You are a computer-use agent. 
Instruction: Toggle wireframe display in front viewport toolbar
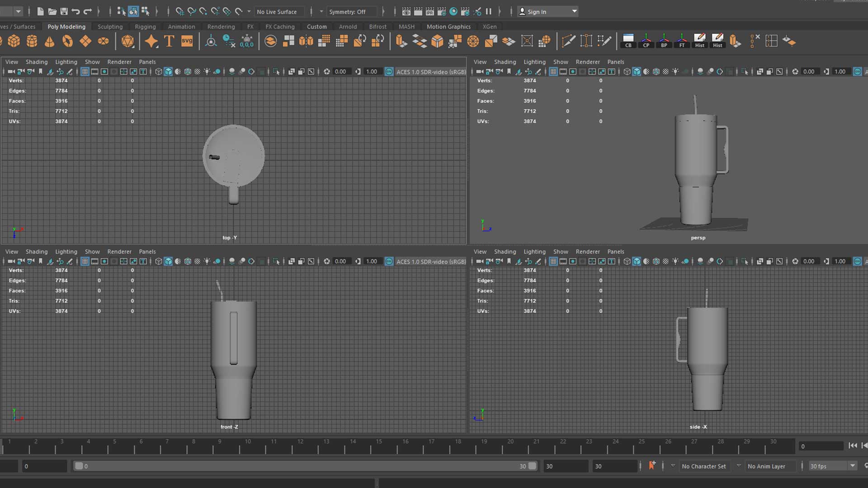(x=158, y=262)
